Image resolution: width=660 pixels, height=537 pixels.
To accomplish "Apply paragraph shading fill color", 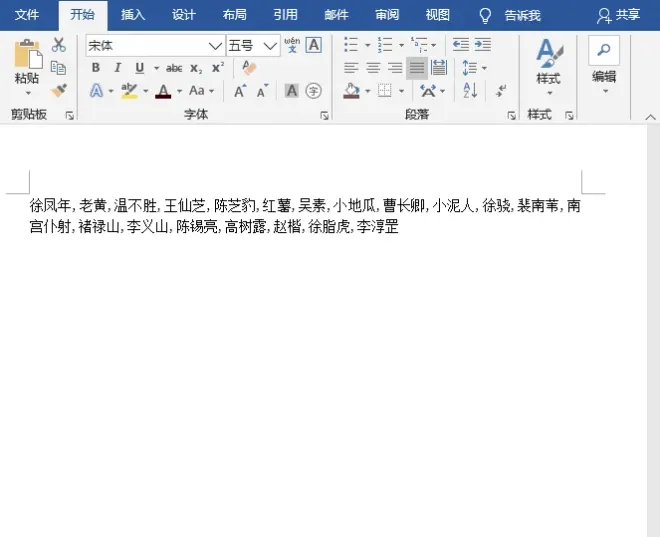I will point(351,90).
